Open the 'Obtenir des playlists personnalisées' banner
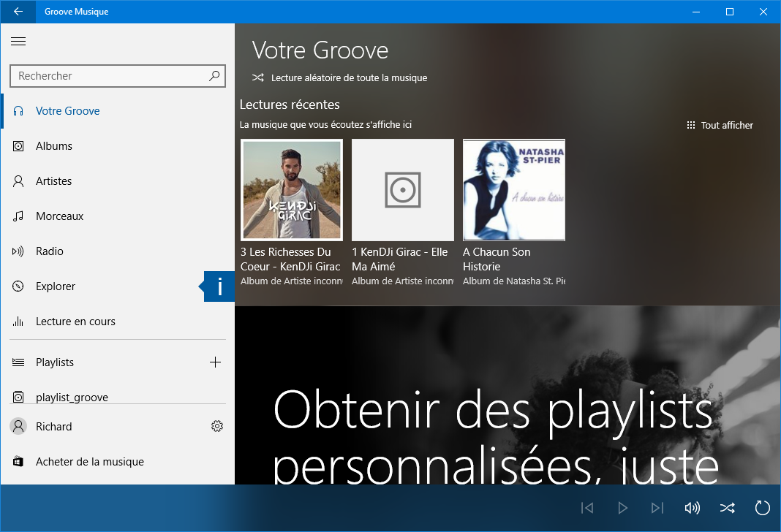Viewport: 781px width, 532px height. pos(508,395)
